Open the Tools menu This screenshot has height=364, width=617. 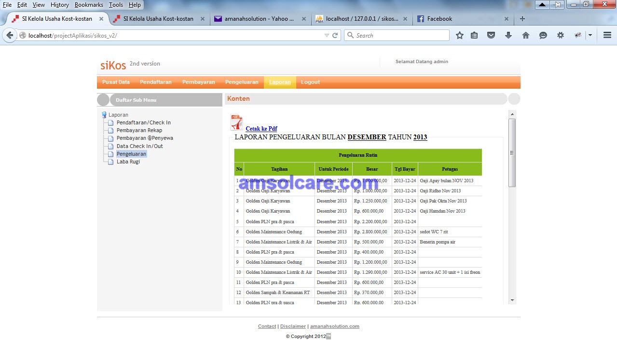tap(116, 5)
